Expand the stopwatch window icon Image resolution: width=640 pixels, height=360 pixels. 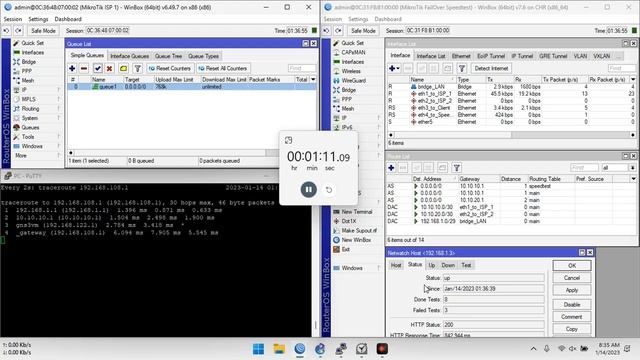289,140
